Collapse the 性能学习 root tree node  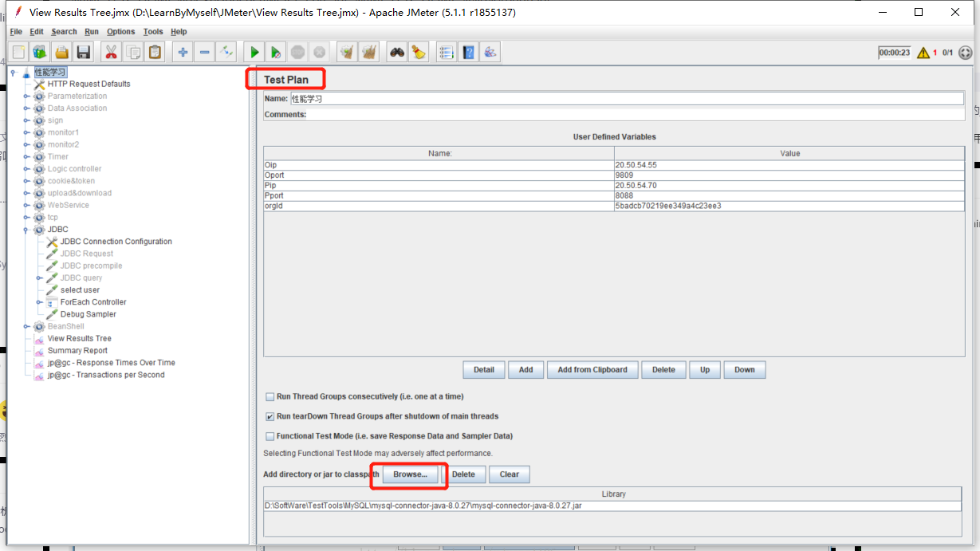point(14,72)
